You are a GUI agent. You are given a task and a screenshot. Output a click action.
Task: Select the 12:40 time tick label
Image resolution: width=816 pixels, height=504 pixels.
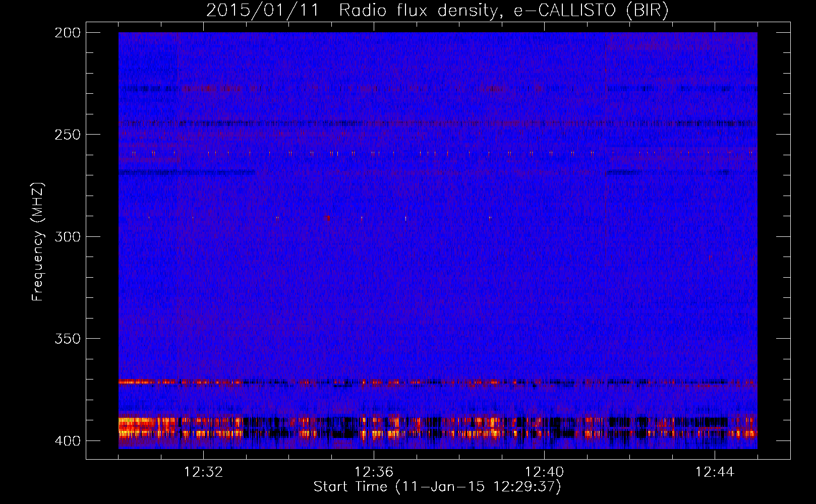(544, 472)
